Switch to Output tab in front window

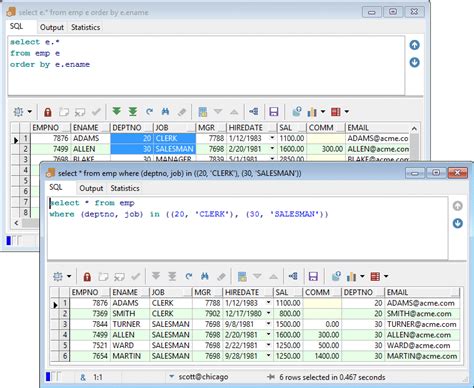(91, 188)
